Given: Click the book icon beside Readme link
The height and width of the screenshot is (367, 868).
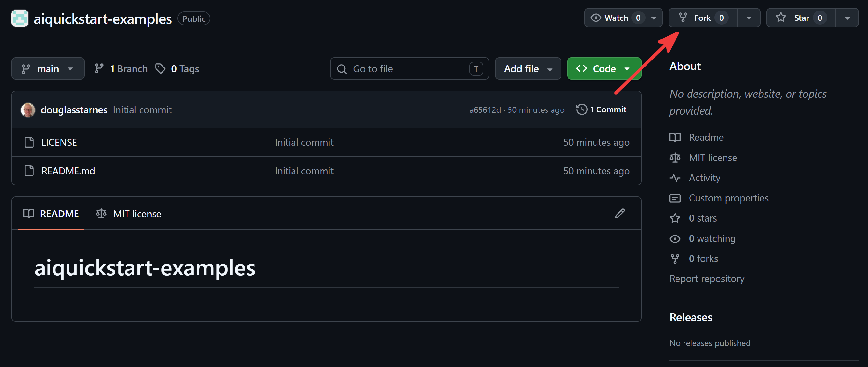Looking at the screenshot, I should tap(675, 138).
